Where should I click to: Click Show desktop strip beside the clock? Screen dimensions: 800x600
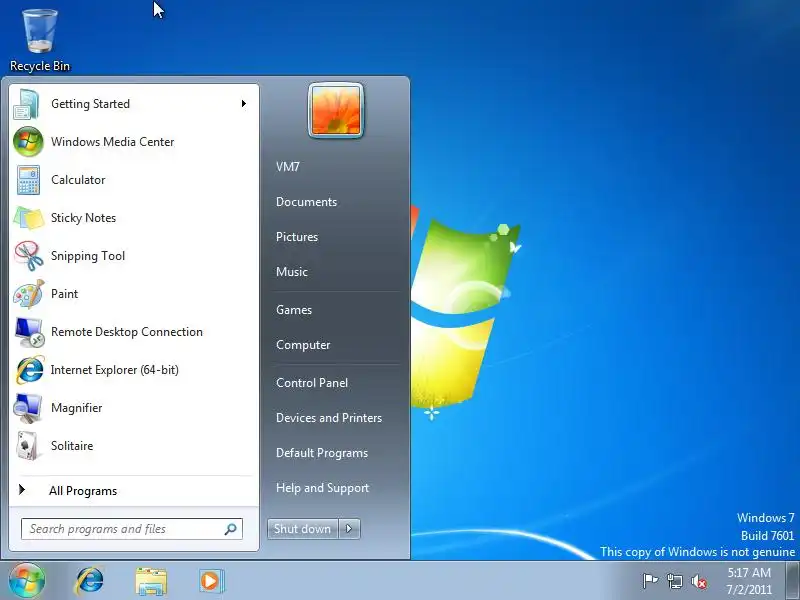792,581
